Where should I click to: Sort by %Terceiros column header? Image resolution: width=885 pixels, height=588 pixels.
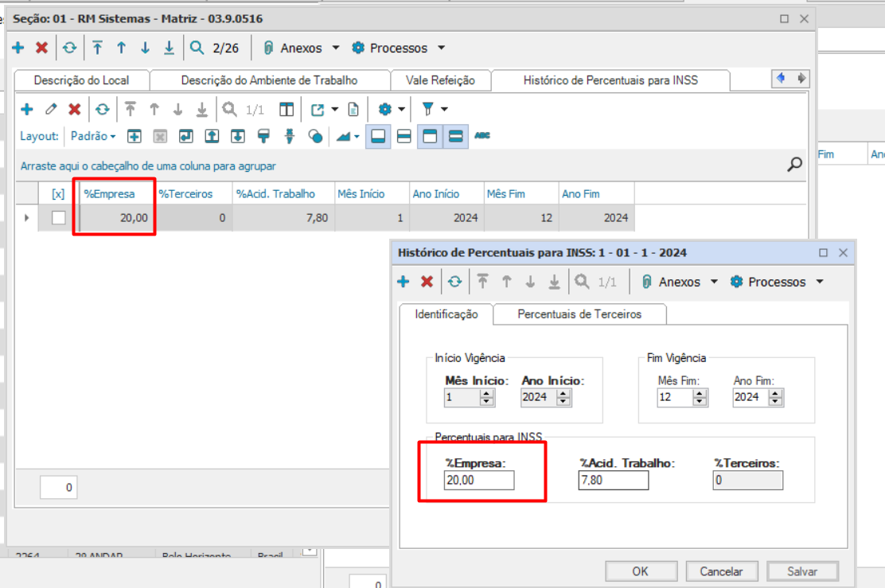click(x=193, y=193)
